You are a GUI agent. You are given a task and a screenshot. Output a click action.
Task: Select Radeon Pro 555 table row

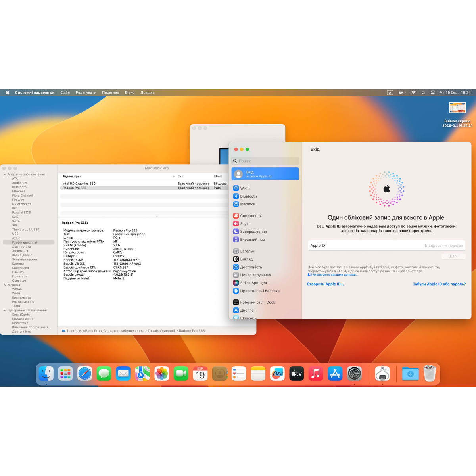[144, 188]
